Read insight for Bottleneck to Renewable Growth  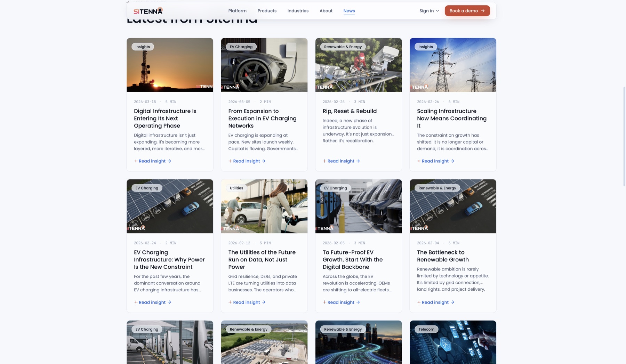click(435, 302)
